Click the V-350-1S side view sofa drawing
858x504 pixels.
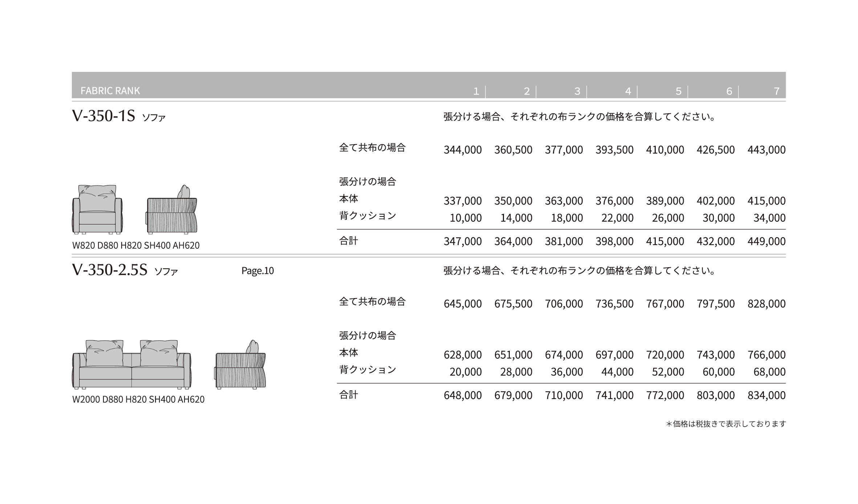tap(171, 209)
